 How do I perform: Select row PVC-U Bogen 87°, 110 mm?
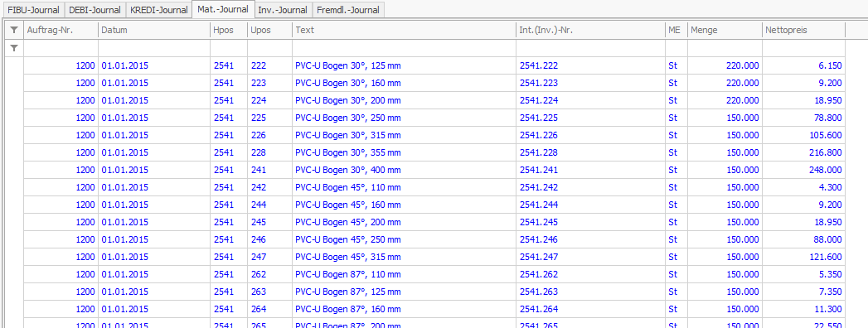(434, 274)
